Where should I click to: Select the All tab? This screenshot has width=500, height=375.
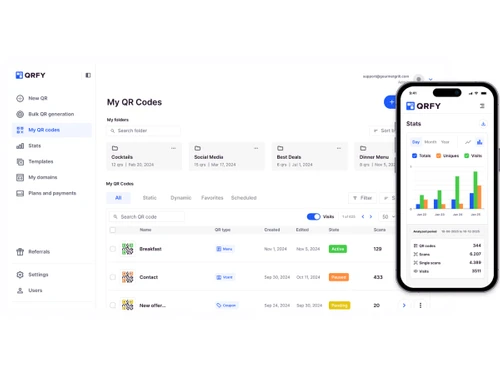[118, 198]
